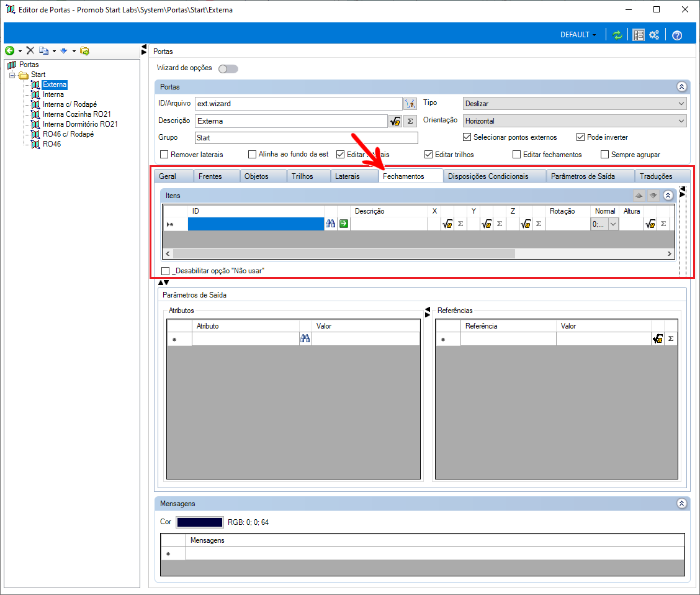This screenshot has width=700, height=595.
Task: Click into the Grupo input field
Action: click(307, 138)
